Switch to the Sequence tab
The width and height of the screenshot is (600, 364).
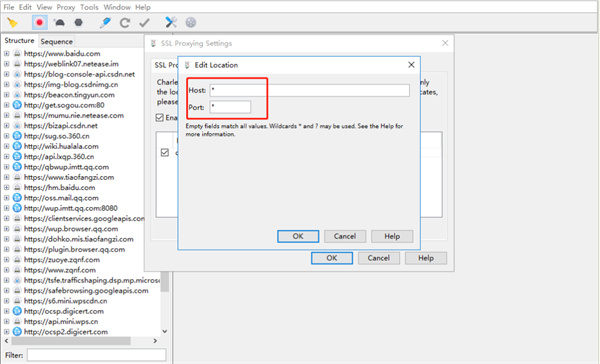(57, 41)
